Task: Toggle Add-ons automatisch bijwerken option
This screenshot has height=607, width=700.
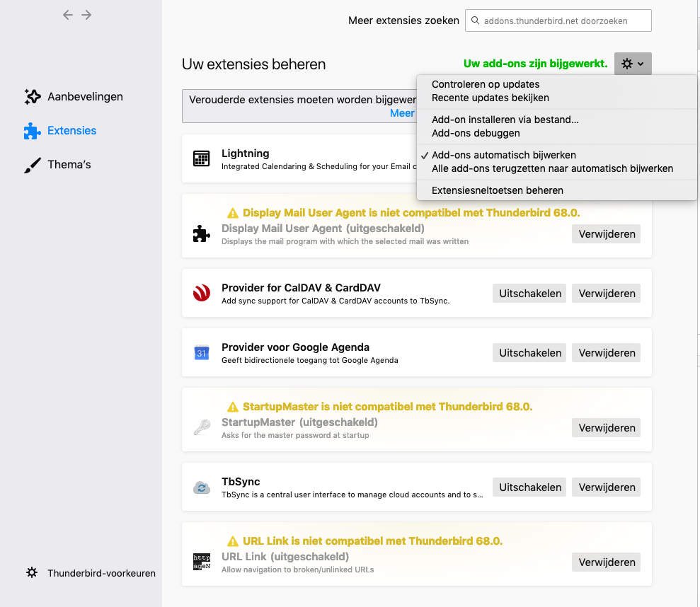Action: point(503,155)
